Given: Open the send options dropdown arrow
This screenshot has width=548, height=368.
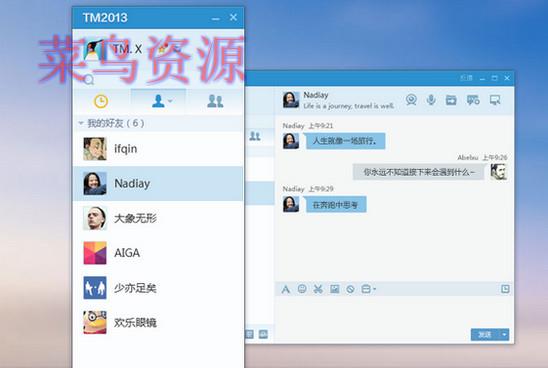Looking at the screenshot, I should pos(505,334).
